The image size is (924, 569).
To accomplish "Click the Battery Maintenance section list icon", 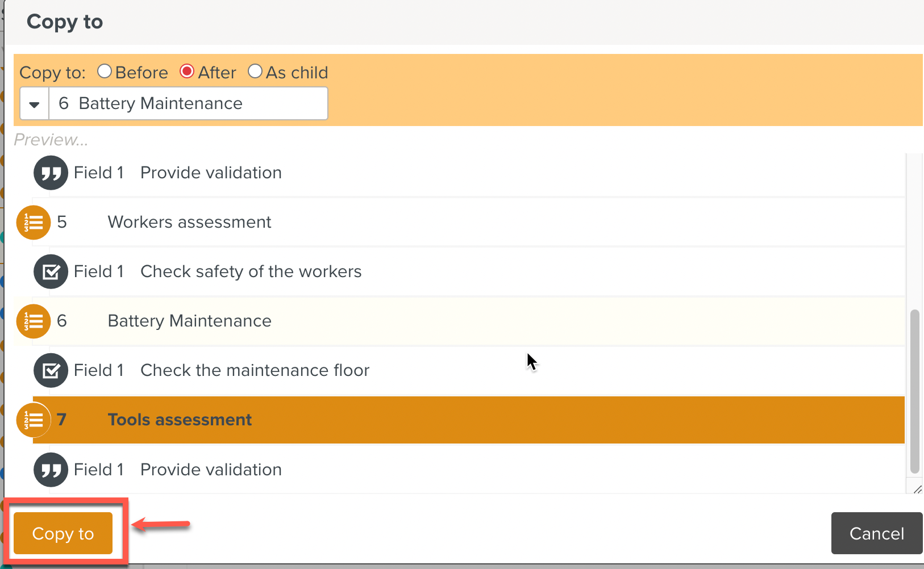I will pyautogui.click(x=34, y=321).
